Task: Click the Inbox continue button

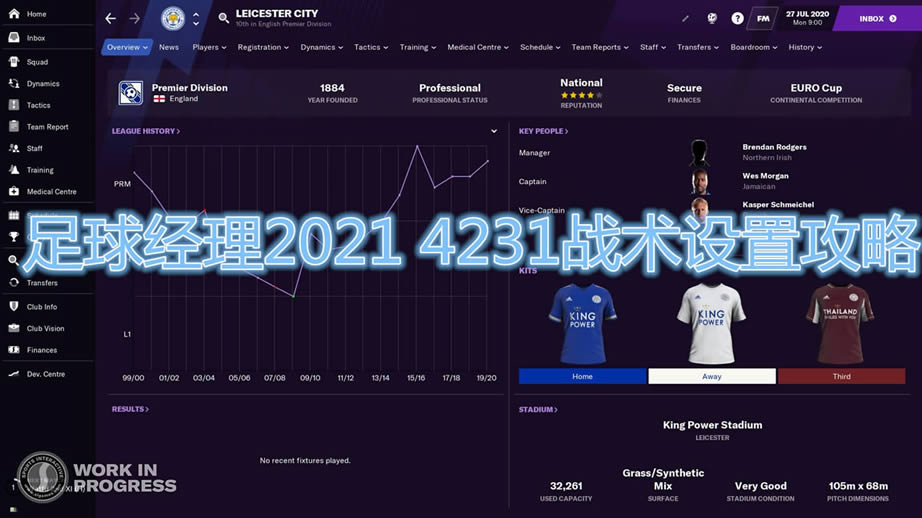Action: tap(877, 18)
